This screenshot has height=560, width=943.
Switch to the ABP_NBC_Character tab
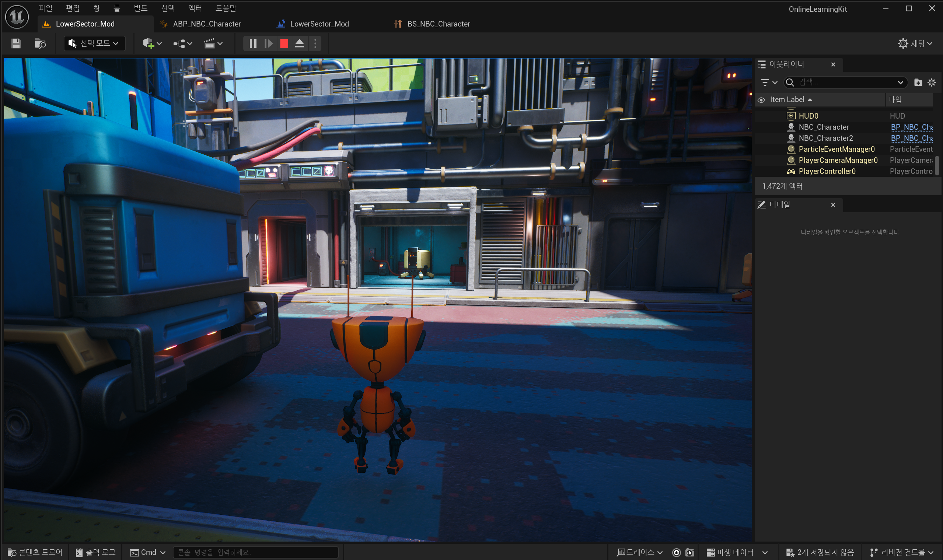pyautogui.click(x=206, y=24)
